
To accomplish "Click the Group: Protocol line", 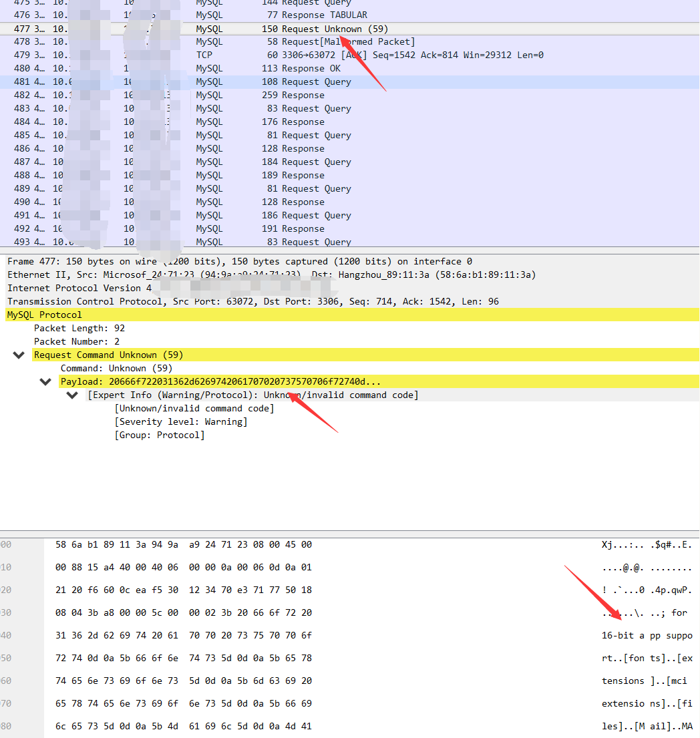I will 160,435.
